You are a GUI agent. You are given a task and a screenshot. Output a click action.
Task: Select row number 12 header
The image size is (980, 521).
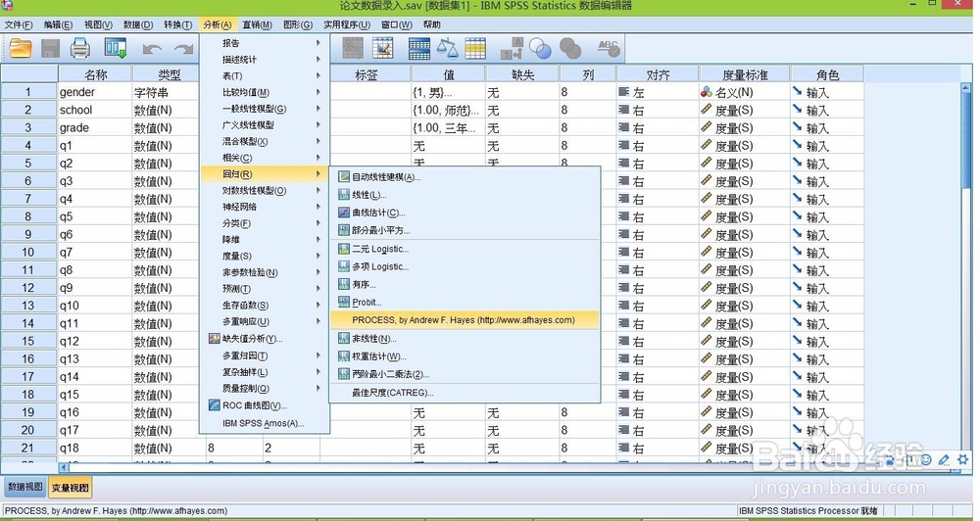pyautogui.click(x=28, y=288)
